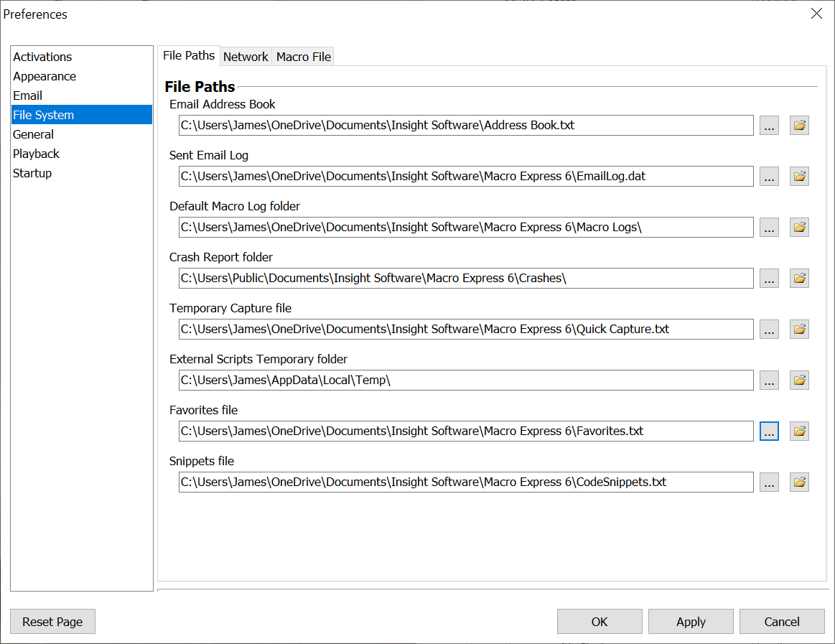Click the Reset Page button
This screenshot has height=644, width=835.
coord(52,622)
